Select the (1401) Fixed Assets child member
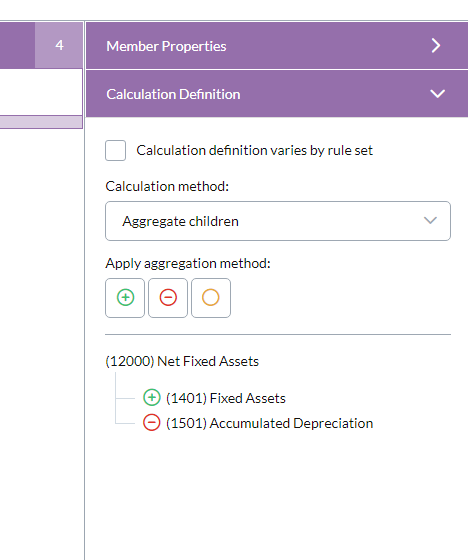 click(226, 398)
